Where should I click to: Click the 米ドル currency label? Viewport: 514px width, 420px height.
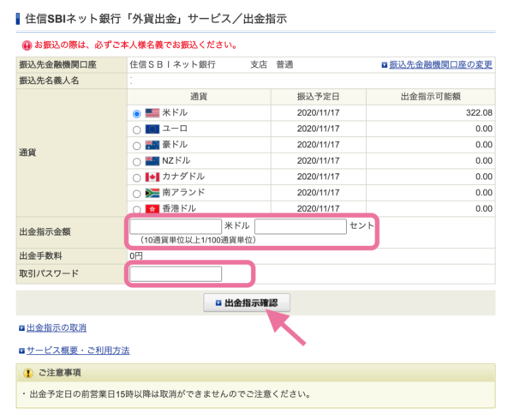[x=175, y=113]
